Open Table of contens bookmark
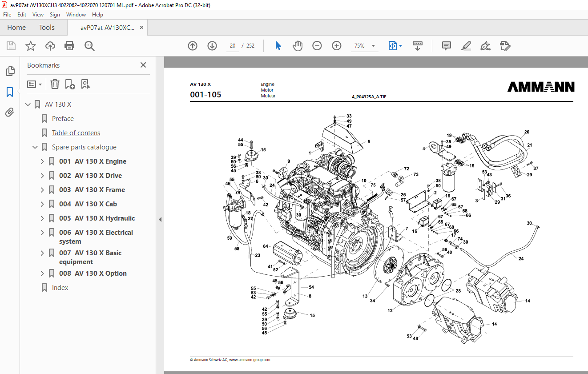Screen dimensions: 588x374 [x=76, y=133]
